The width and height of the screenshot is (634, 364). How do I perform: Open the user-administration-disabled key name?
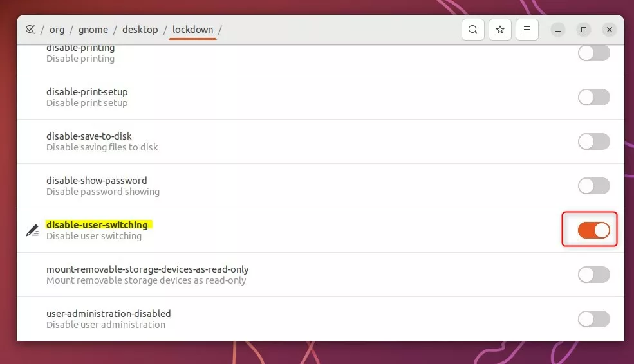109,313
